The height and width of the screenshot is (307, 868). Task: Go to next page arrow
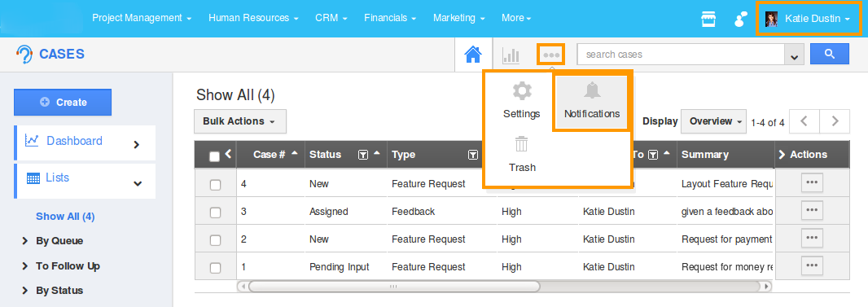click(x=835, y=121)
